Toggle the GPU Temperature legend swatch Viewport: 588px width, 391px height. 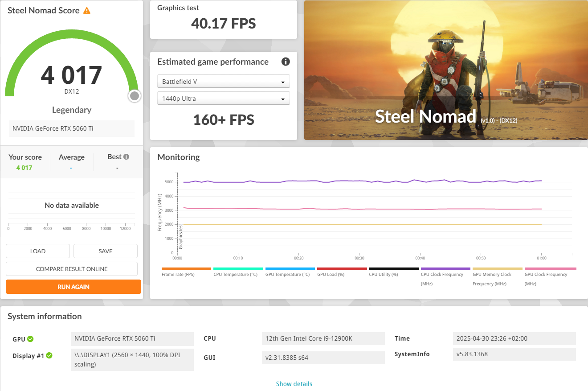(290, 268)
